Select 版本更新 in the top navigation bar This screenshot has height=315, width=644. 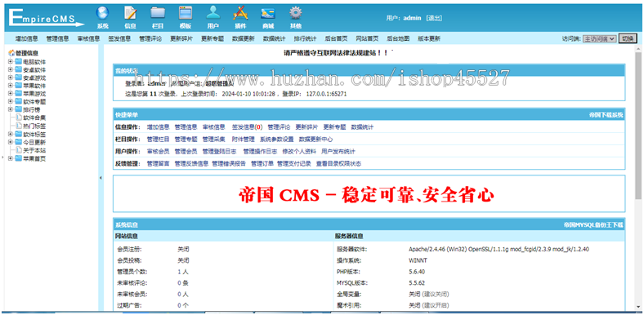pos(429,38)
